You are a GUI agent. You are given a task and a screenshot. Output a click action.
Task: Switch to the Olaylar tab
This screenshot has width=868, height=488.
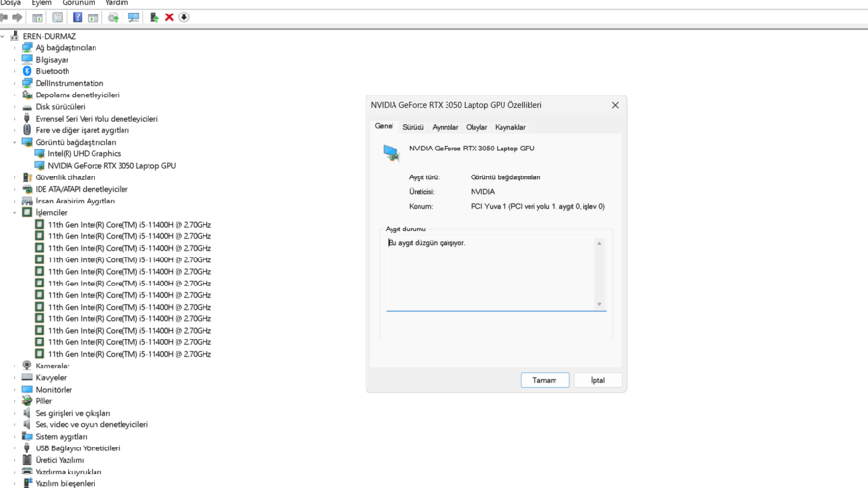click(x=476, y=127)
